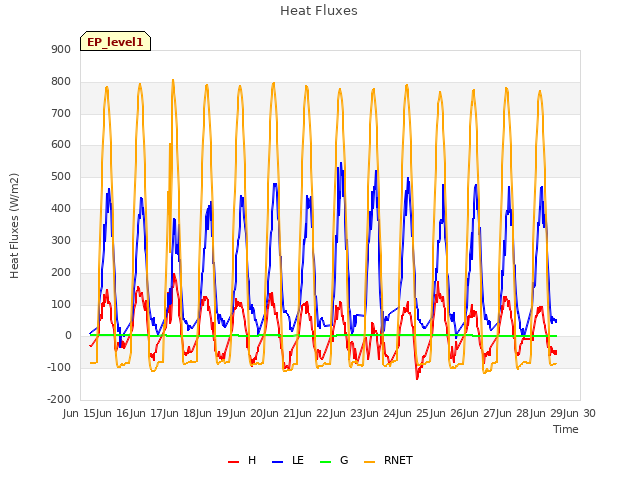Click the -100 y-axis tick label
This screenshot has height=480, width=640.
59,367
